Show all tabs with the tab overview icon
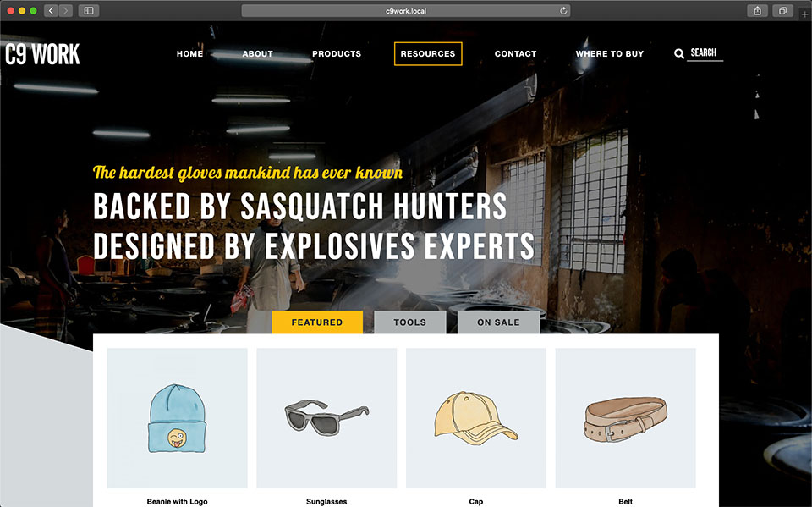 click(x=782, y=10)
